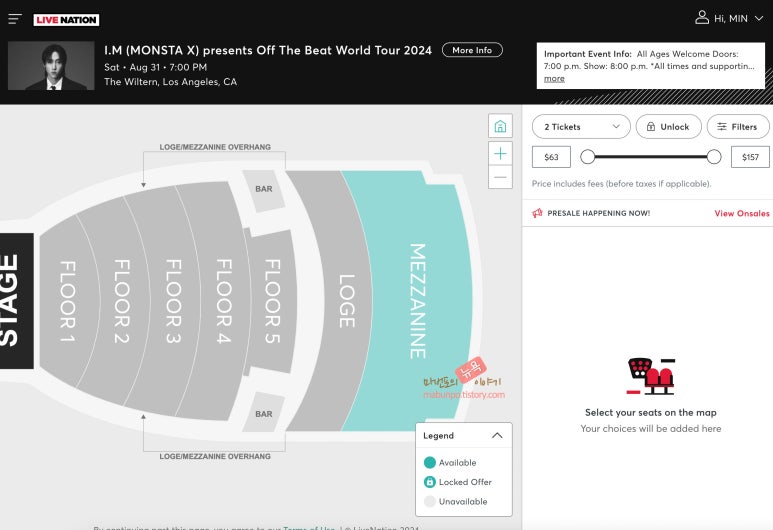Click the $63 minimum price field
Image resolution: width=773 pixels, height=530 pixels.
[551, 157]
